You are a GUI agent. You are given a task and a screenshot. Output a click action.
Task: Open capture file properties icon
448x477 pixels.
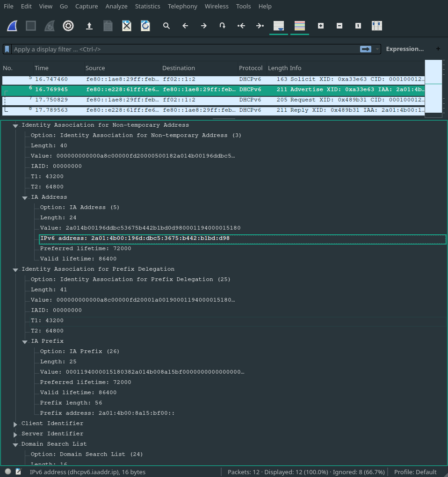19,471
